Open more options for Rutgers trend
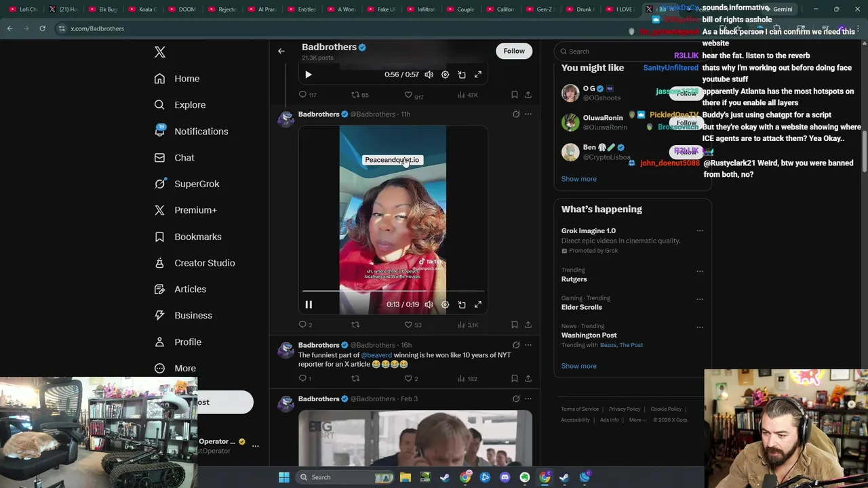The width and height of the screenshot is (868, 488). [700, 271]
